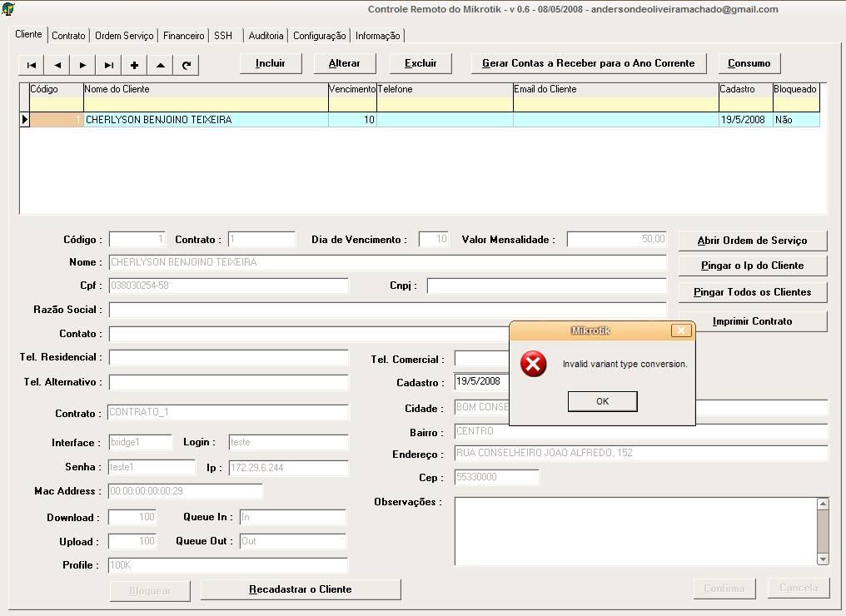Click the Endereço field
The width and height of the screenshot is (846, 616).
tap(641, 453)
